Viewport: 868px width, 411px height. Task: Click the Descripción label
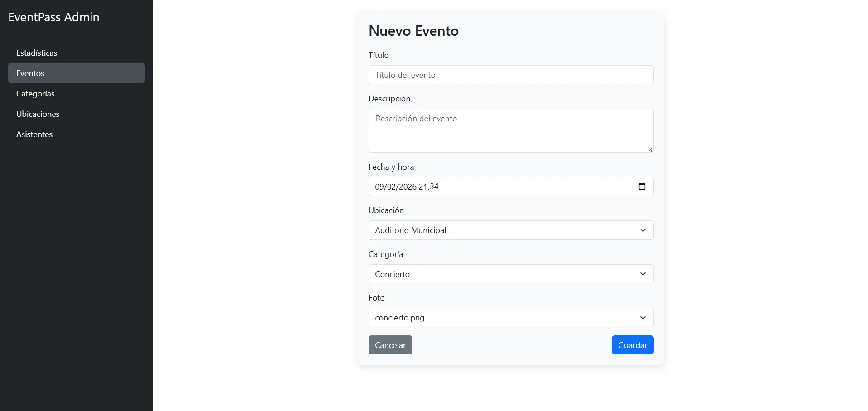(x=389, y=99)
